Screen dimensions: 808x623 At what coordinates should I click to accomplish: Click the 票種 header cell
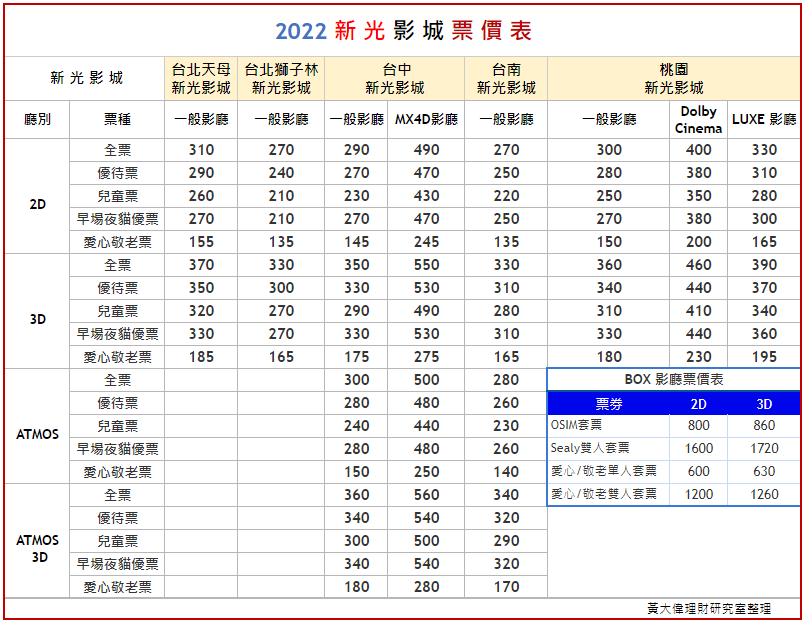pyautogui.click(x=117, y=120)
